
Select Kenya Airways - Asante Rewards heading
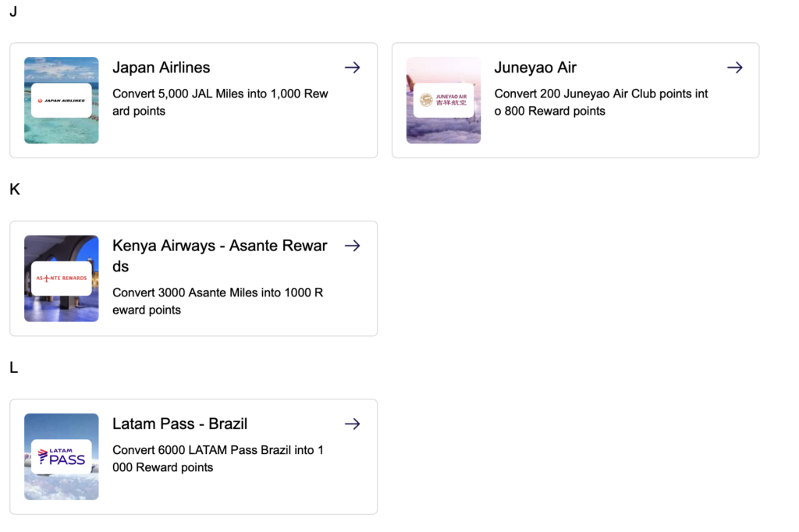[219, 256]
